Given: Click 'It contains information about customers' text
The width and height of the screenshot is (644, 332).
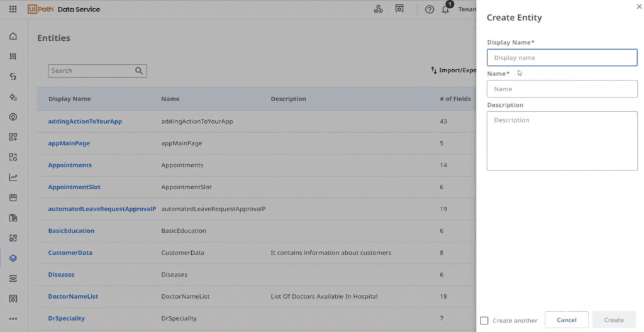Looking at the screenshot, I should [x=331, y=253].
